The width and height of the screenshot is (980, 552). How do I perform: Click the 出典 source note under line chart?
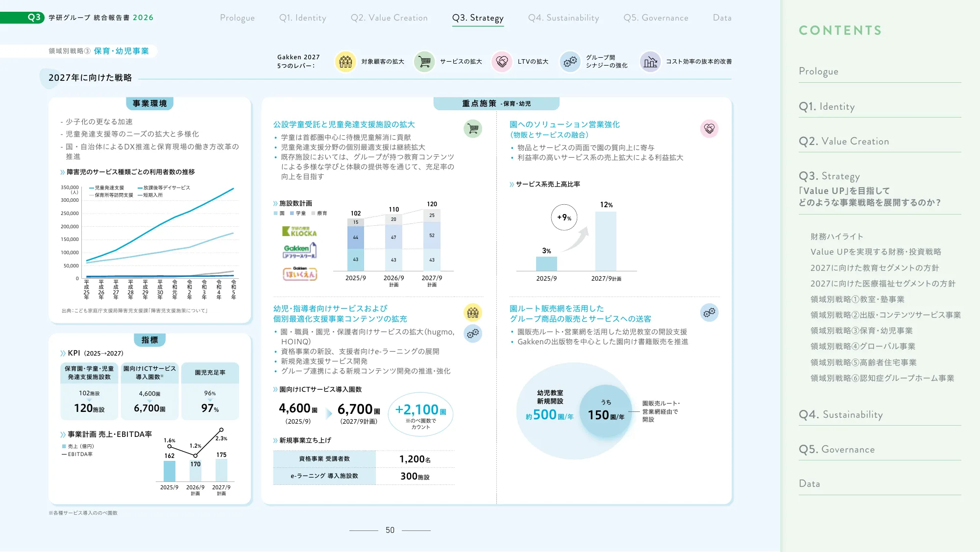click(135, 311)
